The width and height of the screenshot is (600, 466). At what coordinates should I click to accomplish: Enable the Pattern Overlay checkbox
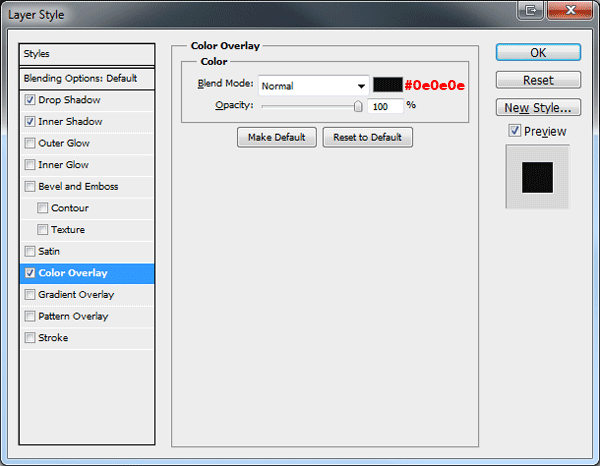pyautogui.click(x=30, y=316)
